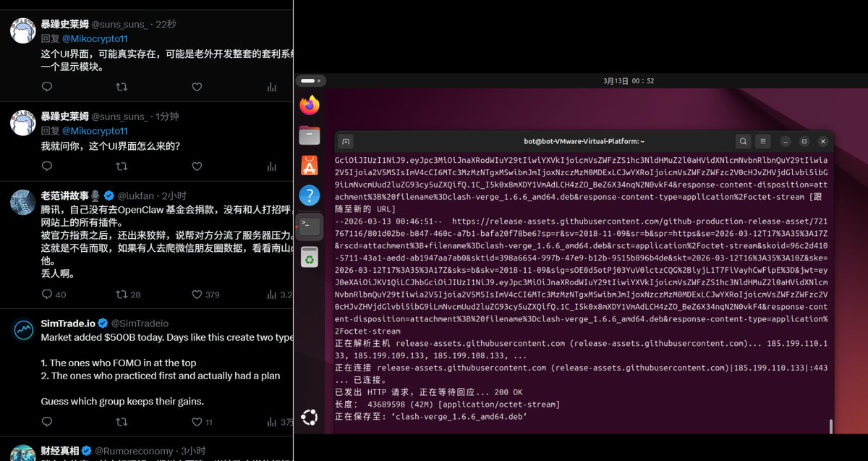Image resolution: width=868 pixels, height=461 pixels.
Task: Reply to the 22秒 tweet by 暴躁史莱姆
Action: pos(47,87)
